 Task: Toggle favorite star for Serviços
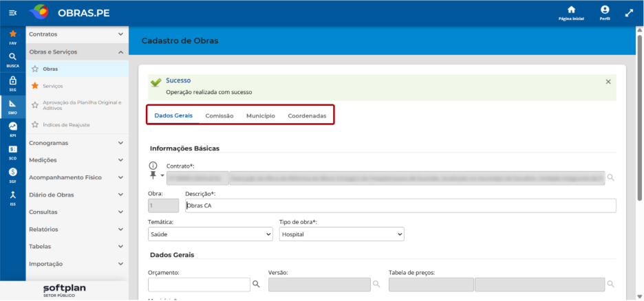[x=35, y=86]
